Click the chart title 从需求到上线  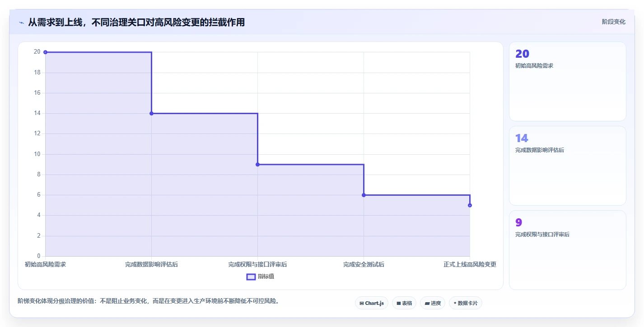point(136,22)
